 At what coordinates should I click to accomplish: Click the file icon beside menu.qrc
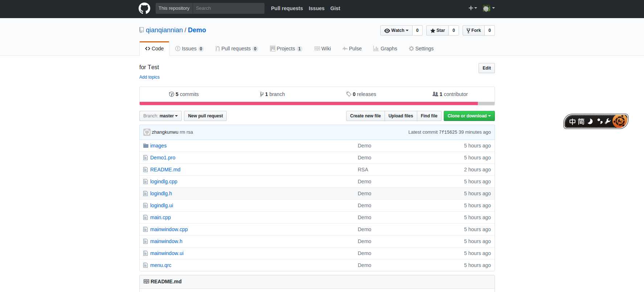pos(145,265)
